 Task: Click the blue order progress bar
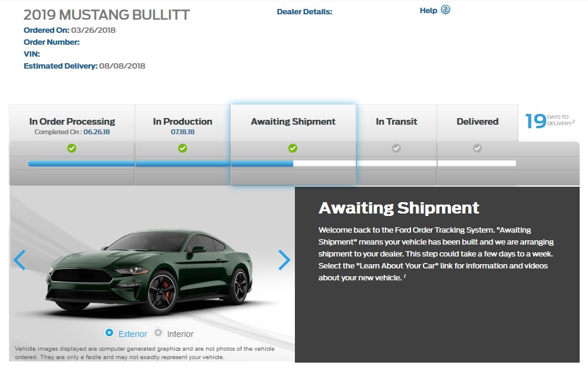click(160, 163)
